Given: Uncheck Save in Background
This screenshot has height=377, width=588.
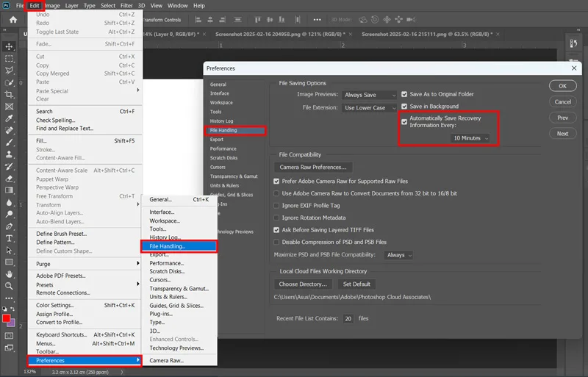Looking at the screenshot, I should [x=404, y=107].
